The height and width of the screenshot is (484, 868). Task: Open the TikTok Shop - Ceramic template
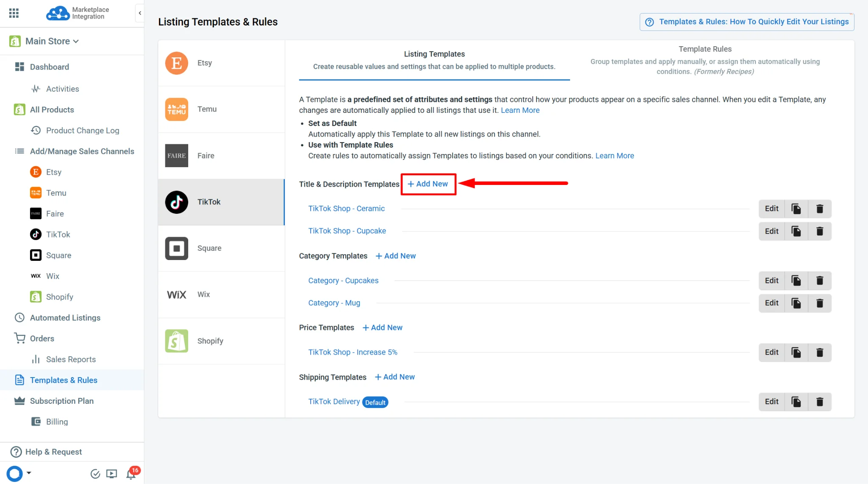click(346, 209)
